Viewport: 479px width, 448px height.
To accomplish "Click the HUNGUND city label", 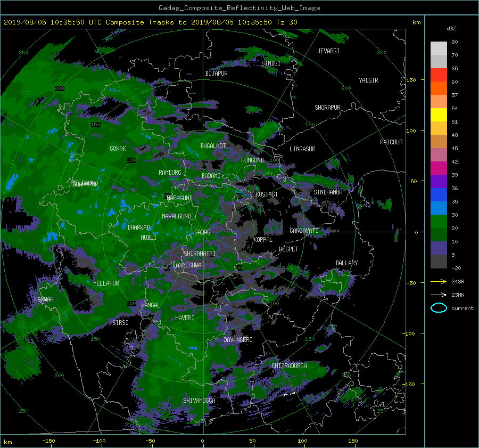I will point(252,160).
